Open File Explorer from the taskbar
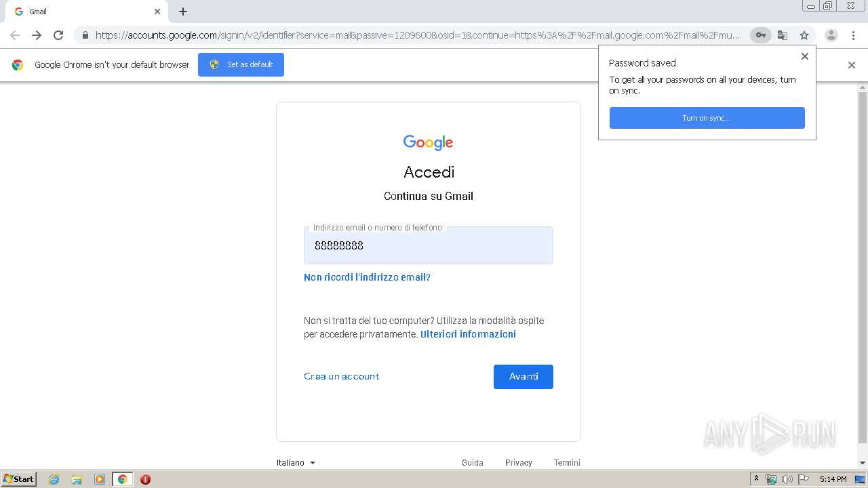 (77, 479)
